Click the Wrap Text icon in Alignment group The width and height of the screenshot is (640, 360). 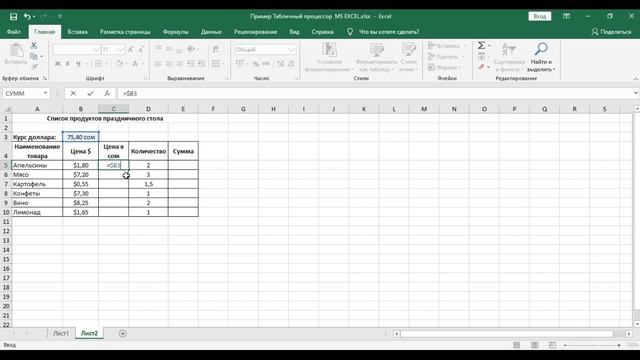(x=216, y=50)
